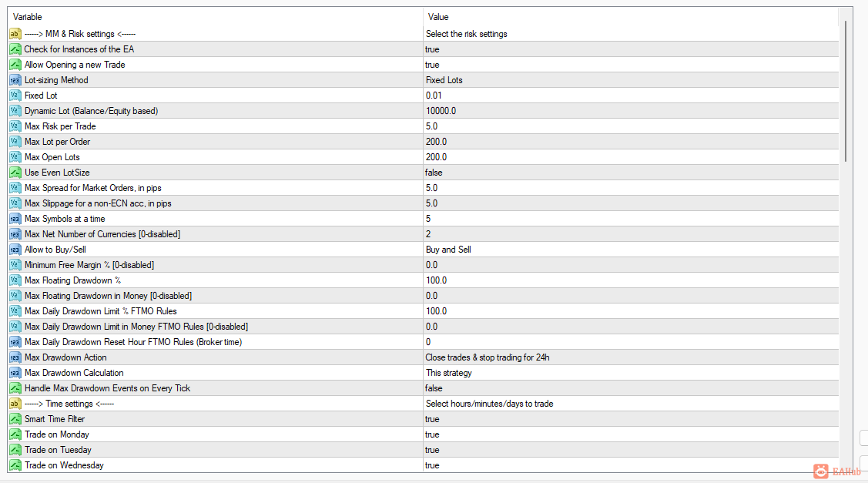This screenshot has width=868, height=483.
Task: Select the Check for Instances of the EA row
Action: pos(79,49)
